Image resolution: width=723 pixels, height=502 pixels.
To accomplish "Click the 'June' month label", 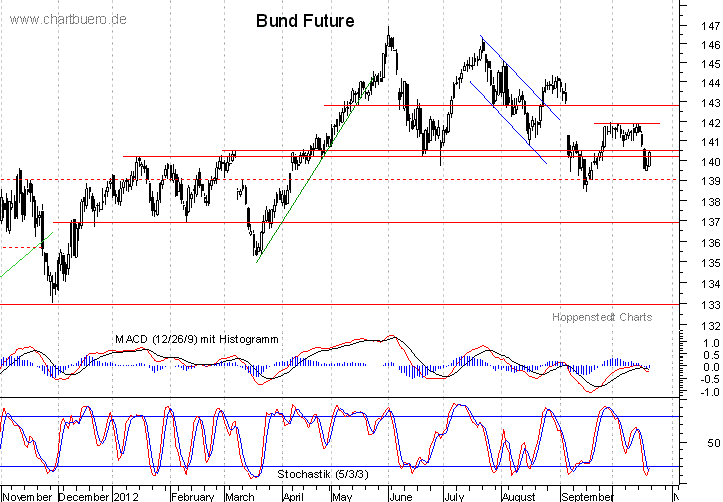I will tap(400, 497).
